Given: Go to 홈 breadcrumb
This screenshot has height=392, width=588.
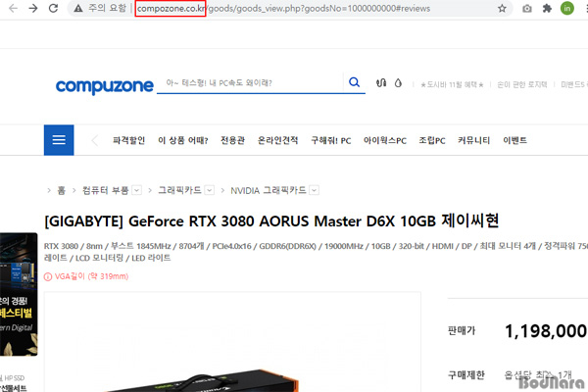Looking at the screenshot, I should pos(61,190).
